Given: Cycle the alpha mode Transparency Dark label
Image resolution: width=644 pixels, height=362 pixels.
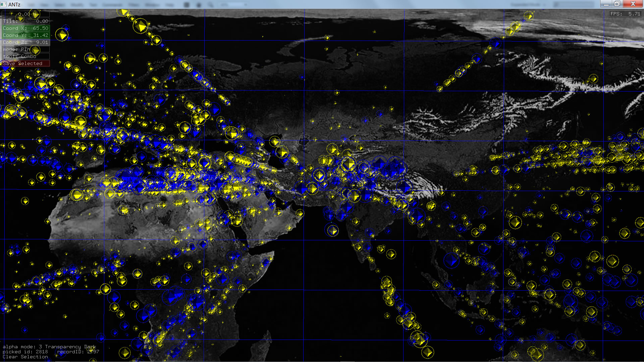Looking at the screenshot, I should (x=49, y=347).
